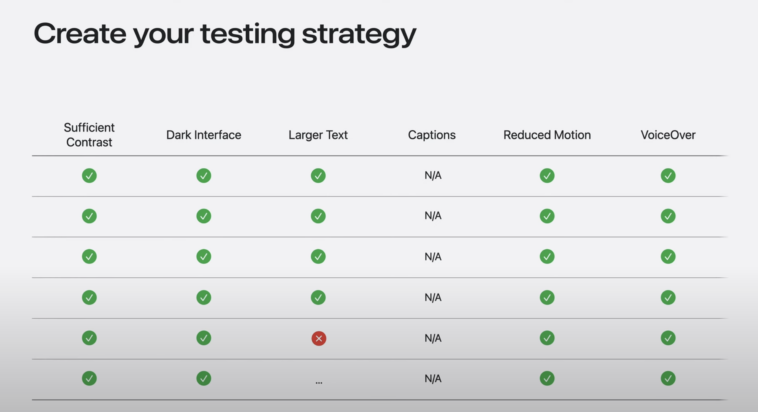Click the Sufficient Contrast column header

(x=89, y=135)
